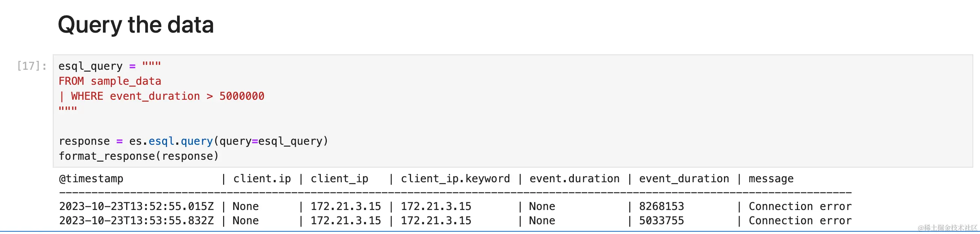Click the 5000000 threshold value in the query
The image size is (980, 234).
pyautogui.click(x=241, y=96)
